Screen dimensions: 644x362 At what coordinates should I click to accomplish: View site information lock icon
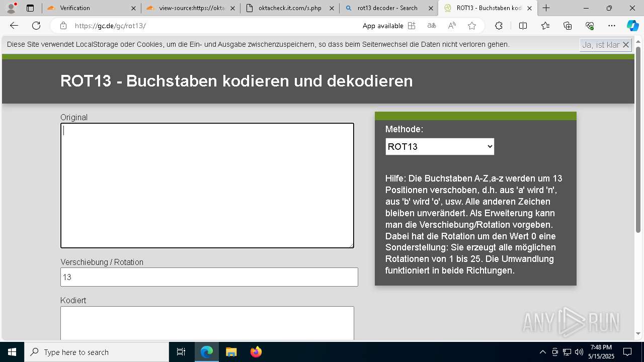[63, 26]
